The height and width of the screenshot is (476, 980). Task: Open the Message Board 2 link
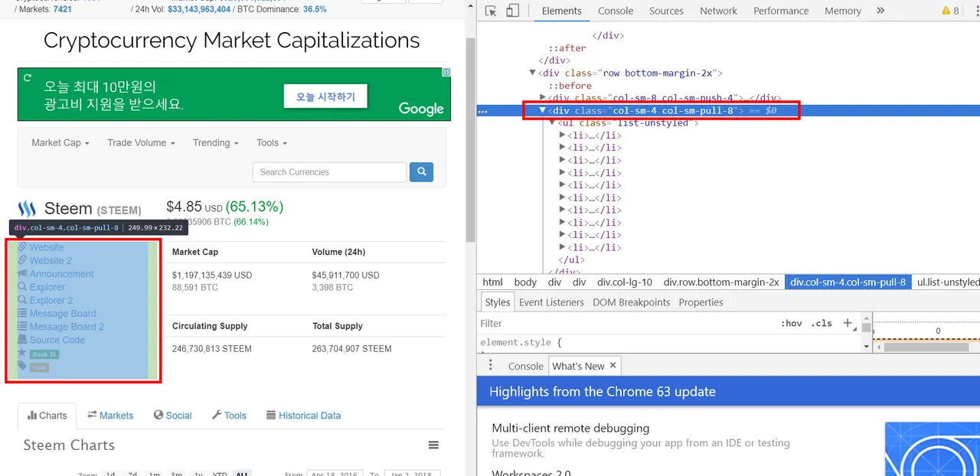67,327
